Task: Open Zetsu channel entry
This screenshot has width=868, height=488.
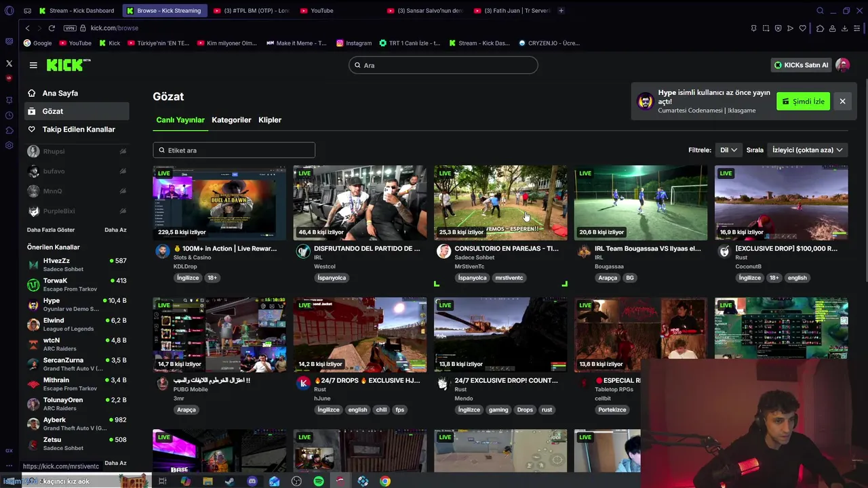Action: point(77,444)
